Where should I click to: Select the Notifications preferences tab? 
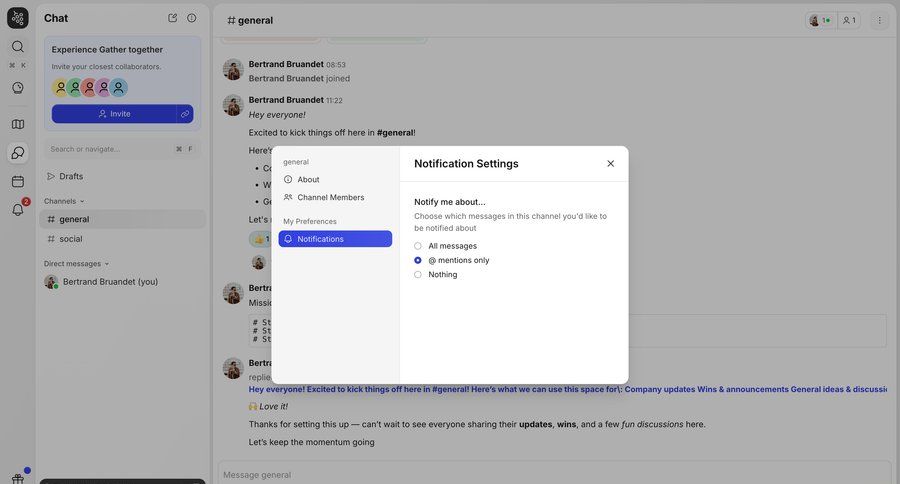click(335, 239)
